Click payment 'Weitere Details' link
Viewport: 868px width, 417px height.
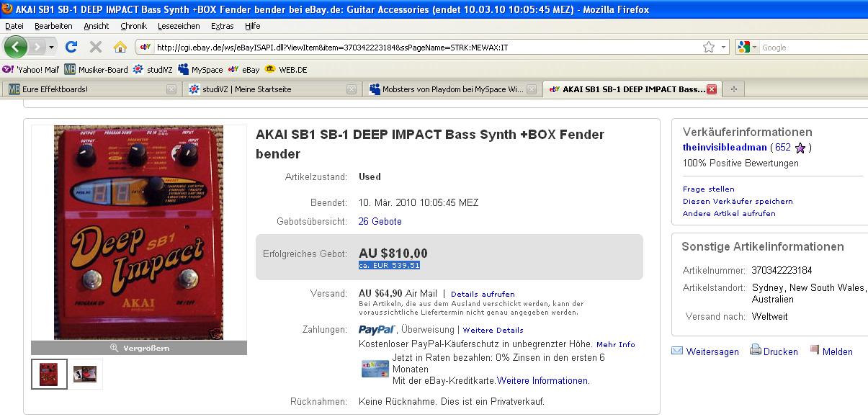[x=493, y=330]
